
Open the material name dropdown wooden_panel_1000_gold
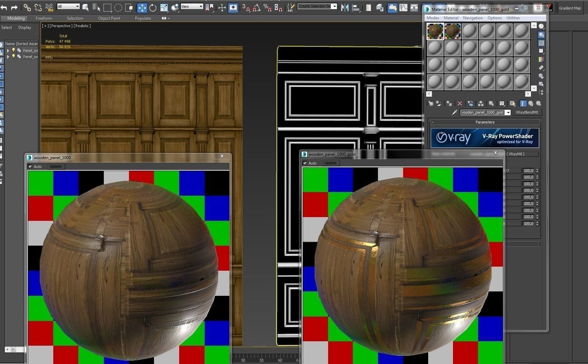pos(508,112)
